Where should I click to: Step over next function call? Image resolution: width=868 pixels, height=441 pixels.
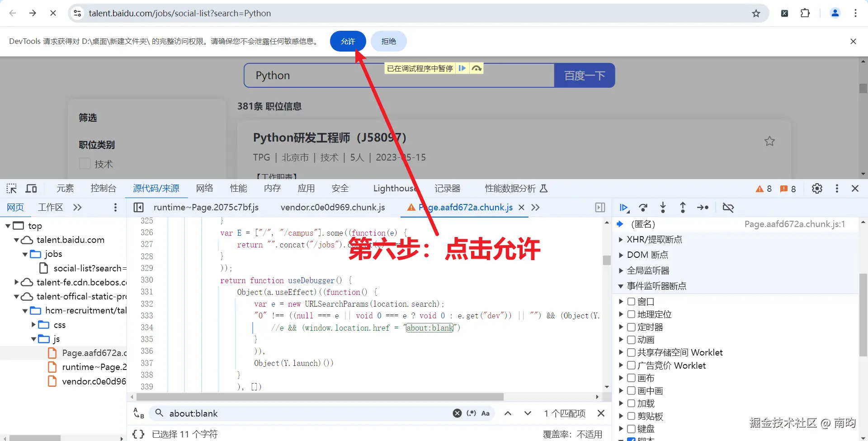pos(643,208)
